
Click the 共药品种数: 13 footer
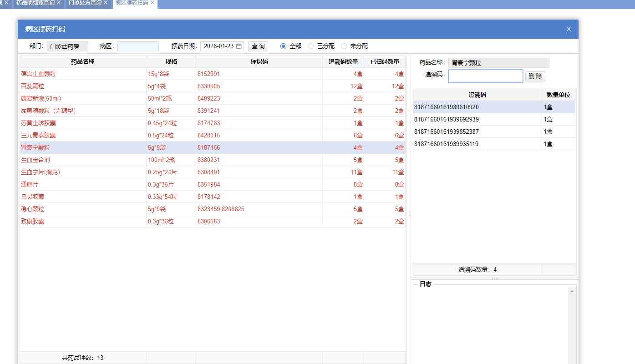pyautogui.click(x=83, y=358)
